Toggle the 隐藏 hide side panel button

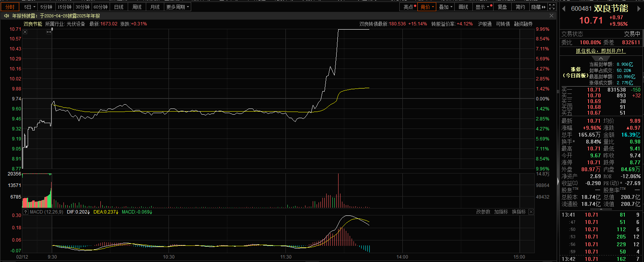tap(538, 7)
